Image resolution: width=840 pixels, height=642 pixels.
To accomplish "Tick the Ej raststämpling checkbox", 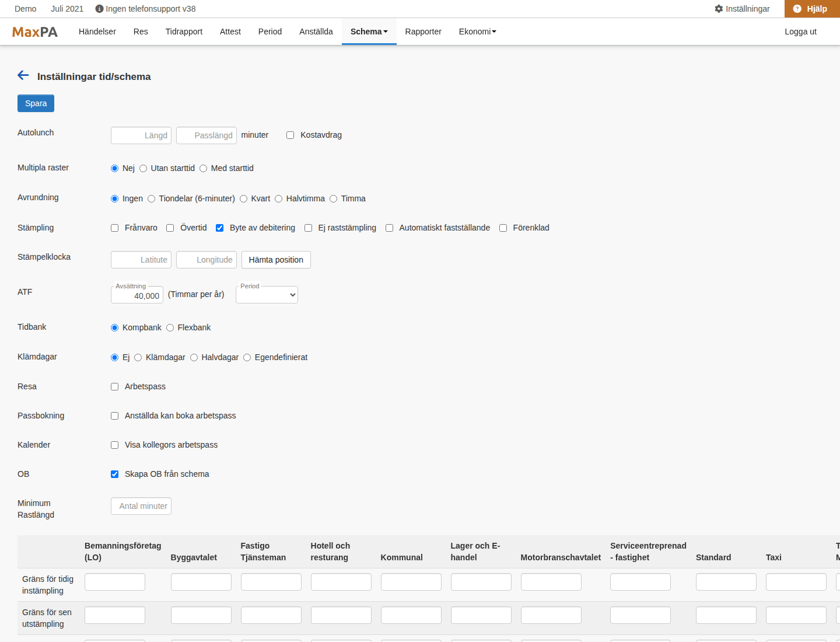I will (308, 228).
